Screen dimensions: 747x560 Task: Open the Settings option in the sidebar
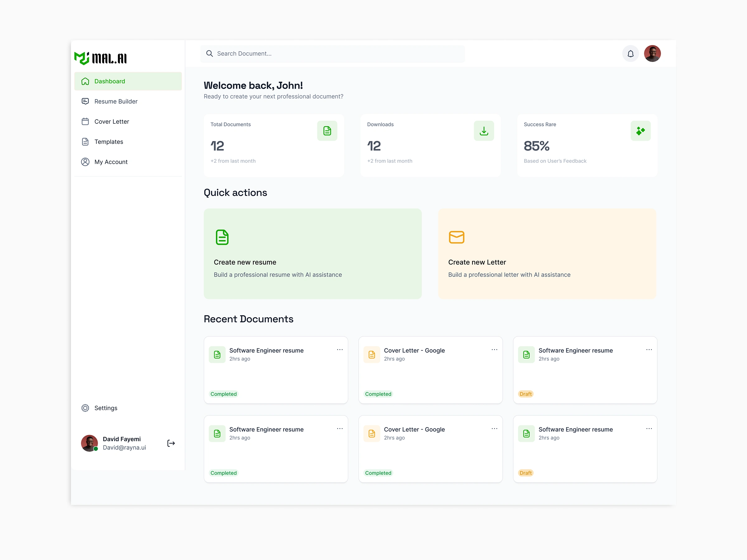pyautogui.click(x=106, y=408)
